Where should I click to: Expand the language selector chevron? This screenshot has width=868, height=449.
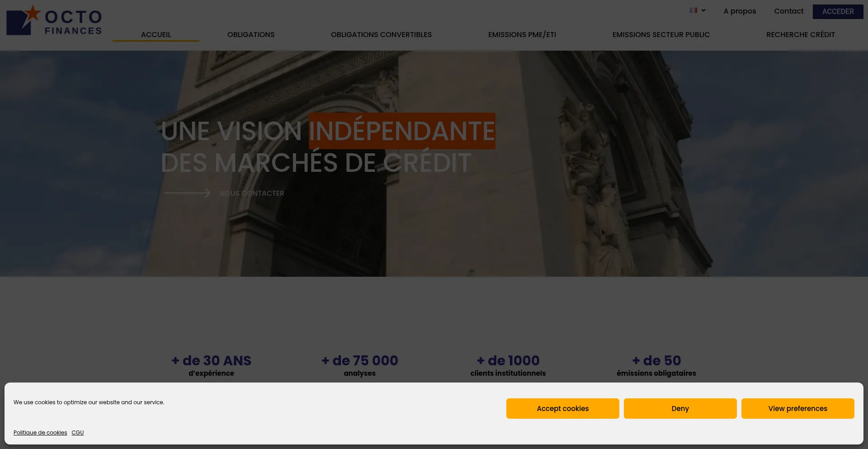[703, 10]
